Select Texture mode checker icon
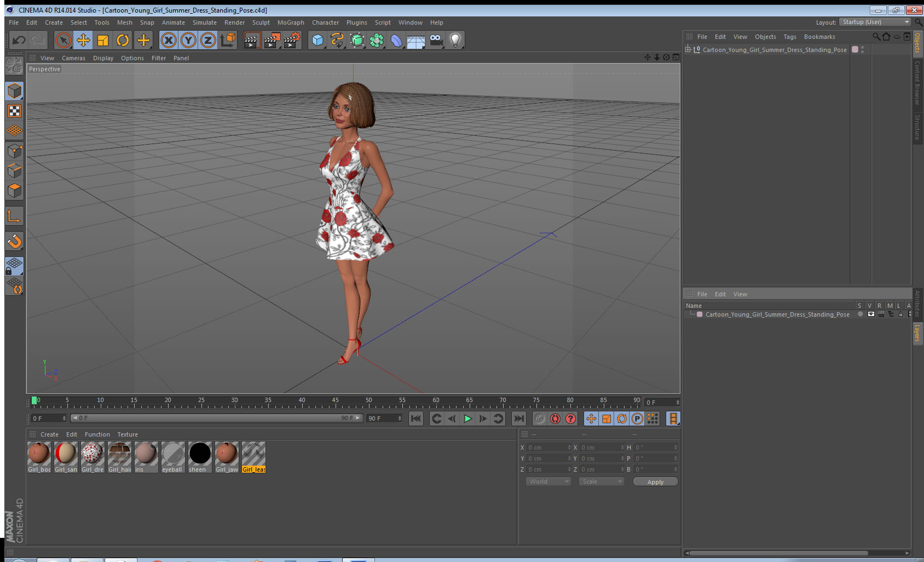The height and width of the screenshot is (562, 924). tap(14, 111)
